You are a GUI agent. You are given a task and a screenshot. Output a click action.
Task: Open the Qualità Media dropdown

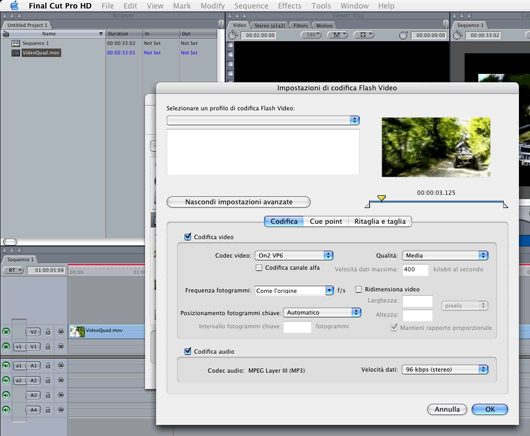click(445, 256)
